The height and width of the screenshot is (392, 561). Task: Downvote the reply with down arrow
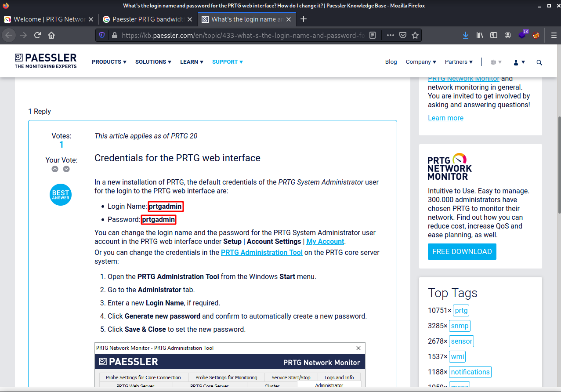pyautogui.click(x=66, y=169)
